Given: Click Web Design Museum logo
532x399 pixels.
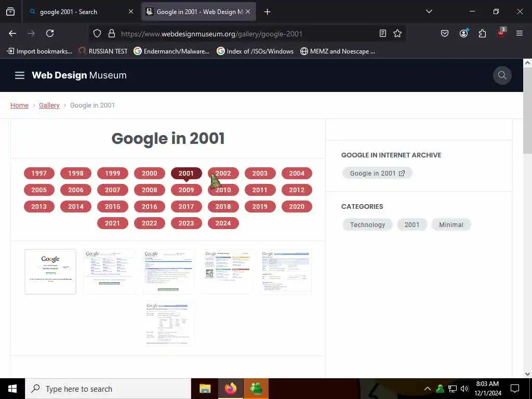Looking at the screenshot, I should (79, 75).
